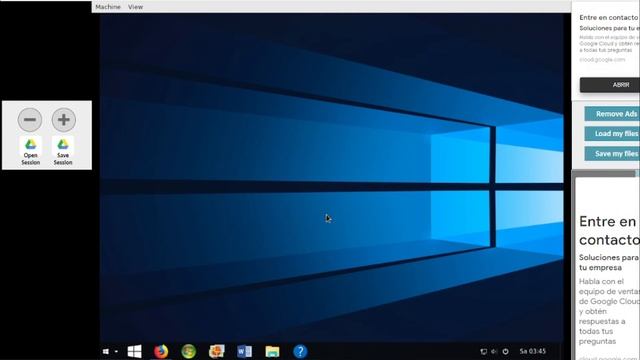Save Session to Google Drive
The height and width of the screenshot is (360, 640).
click(x=63, y=151)
